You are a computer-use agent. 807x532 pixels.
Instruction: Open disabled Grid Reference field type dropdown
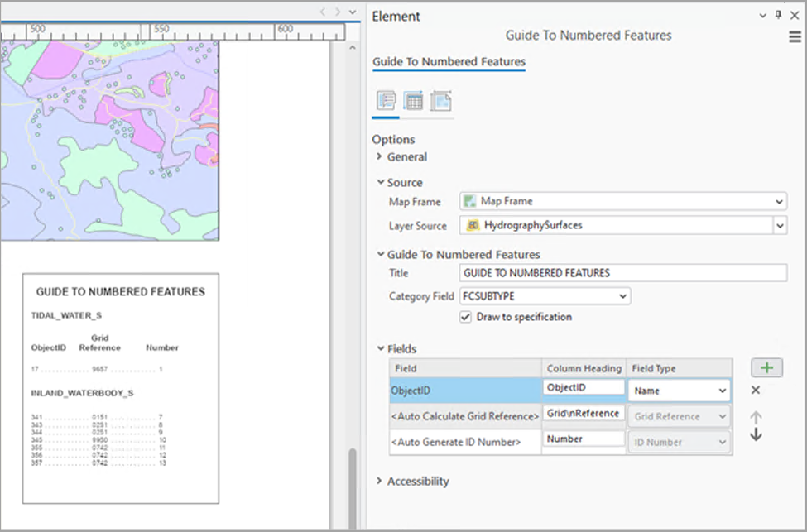point(679,416)
